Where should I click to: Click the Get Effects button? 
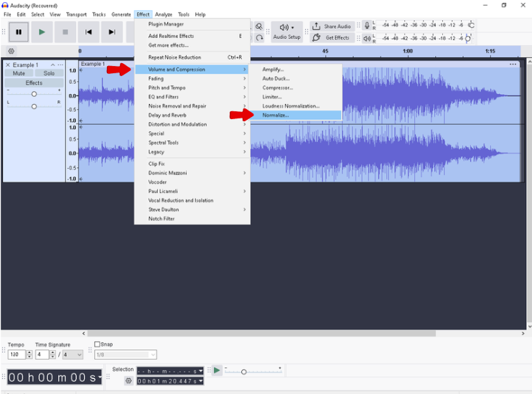coord(332,38)
